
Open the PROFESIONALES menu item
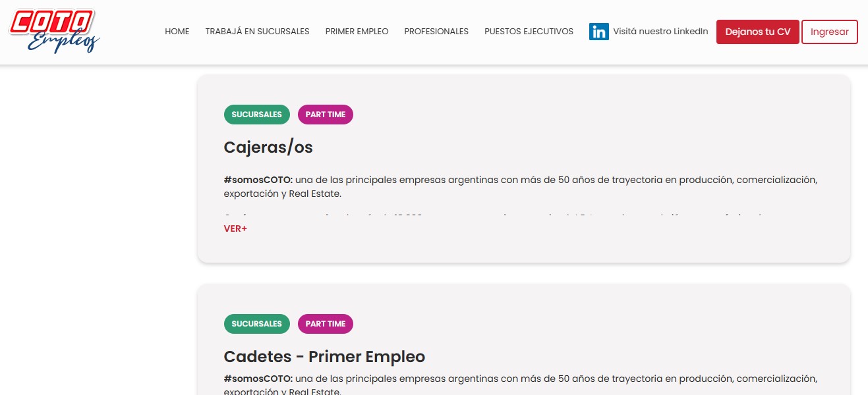pos(436,31)
